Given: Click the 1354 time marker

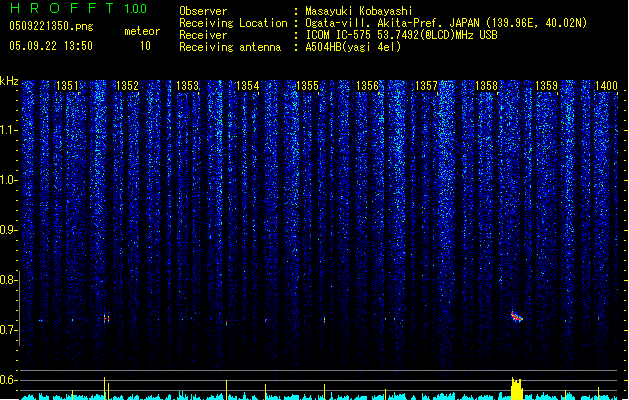Looking at the screenshot, I should [248, 86].
